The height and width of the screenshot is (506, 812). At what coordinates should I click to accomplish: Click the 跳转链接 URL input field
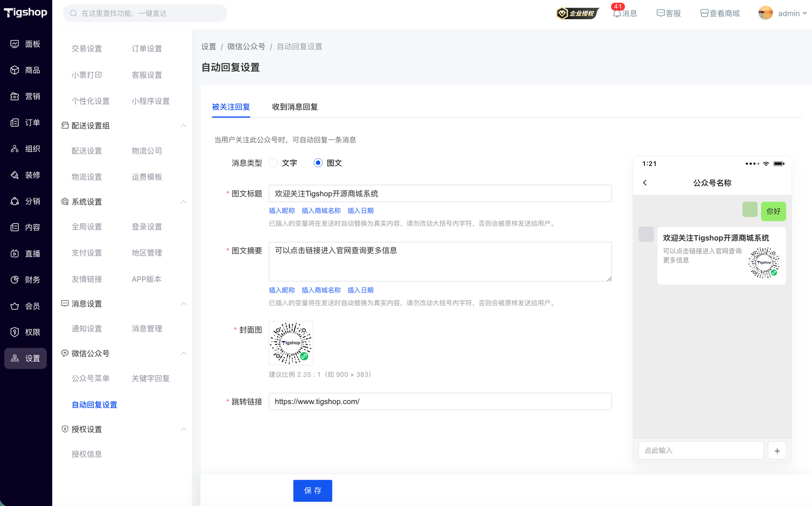pyautogui.click(x=439, y=402)
